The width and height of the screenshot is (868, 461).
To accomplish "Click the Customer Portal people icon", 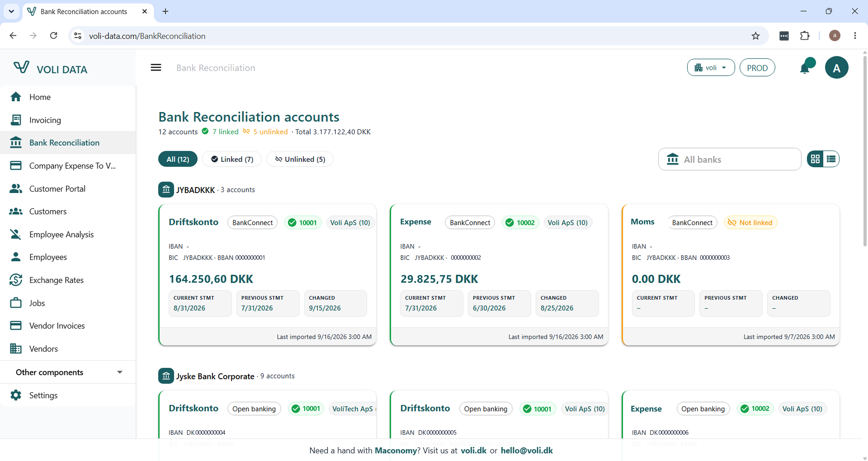I will tap(15, 189).
